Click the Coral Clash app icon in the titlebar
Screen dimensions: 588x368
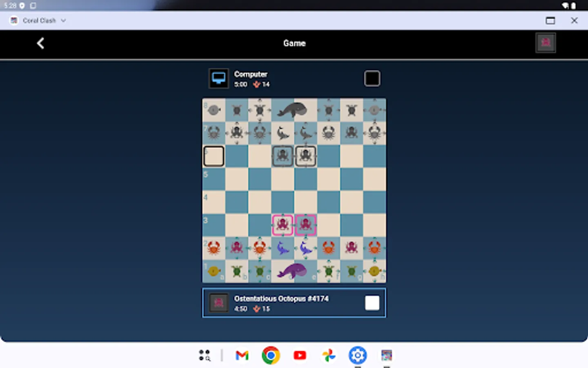point(13,20)
